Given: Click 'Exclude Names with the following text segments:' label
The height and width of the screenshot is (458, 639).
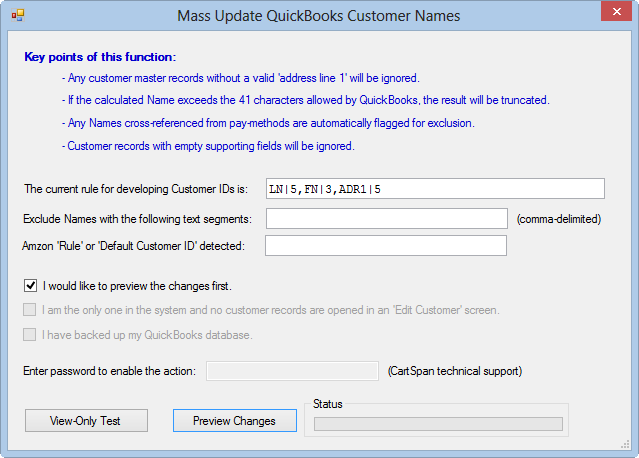Looking at the screenshot, I should tap(137, 219).
